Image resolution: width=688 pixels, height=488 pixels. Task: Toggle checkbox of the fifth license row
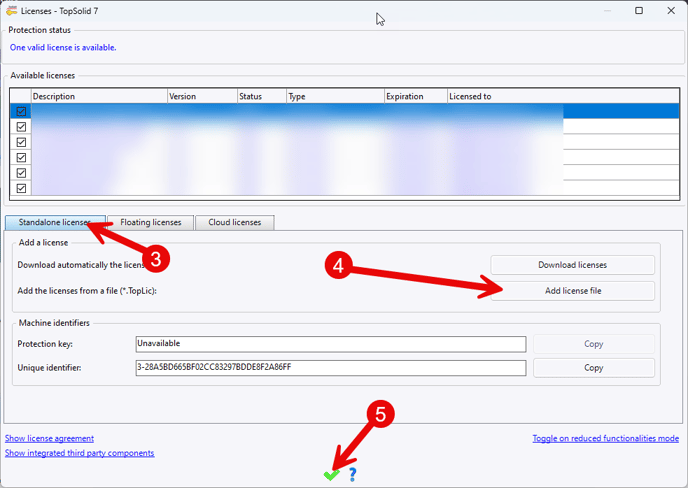pos(21,173)
